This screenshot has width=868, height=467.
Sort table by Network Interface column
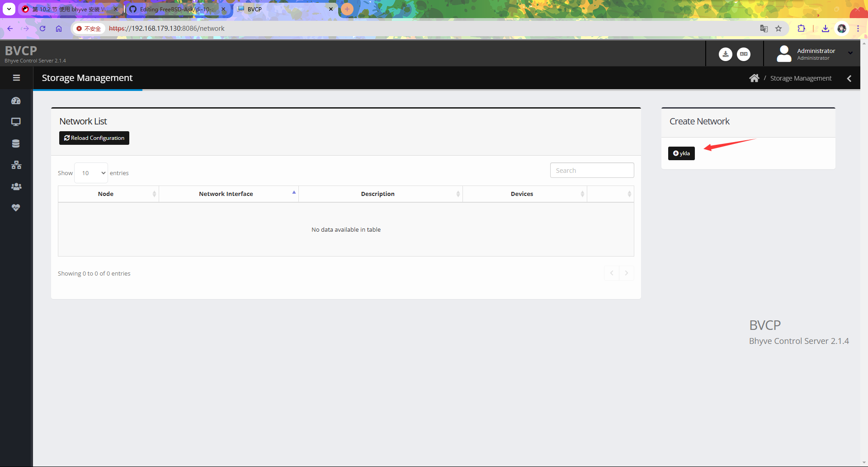[x=229, y=194]
